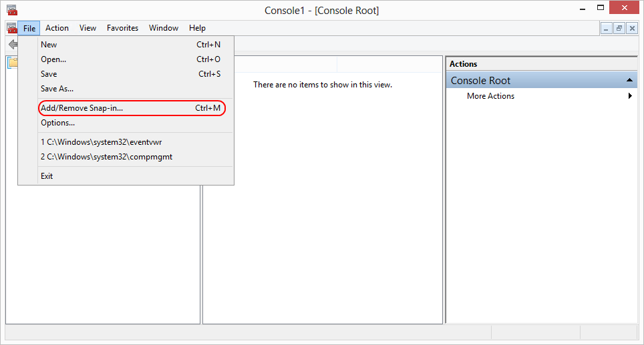Minimize the inner console child window
Viewport: 644px width, 345px height.
(x=606, y=28)
